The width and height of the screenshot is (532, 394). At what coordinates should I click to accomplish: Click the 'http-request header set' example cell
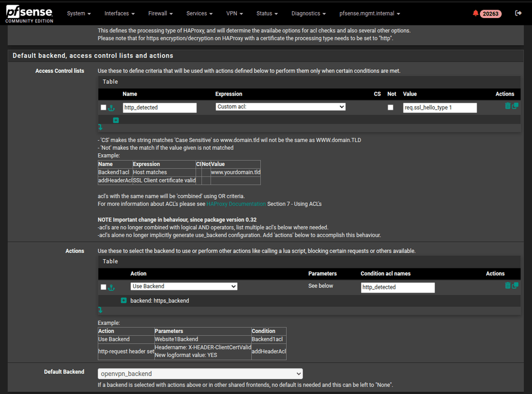click(x=126, y=351)
